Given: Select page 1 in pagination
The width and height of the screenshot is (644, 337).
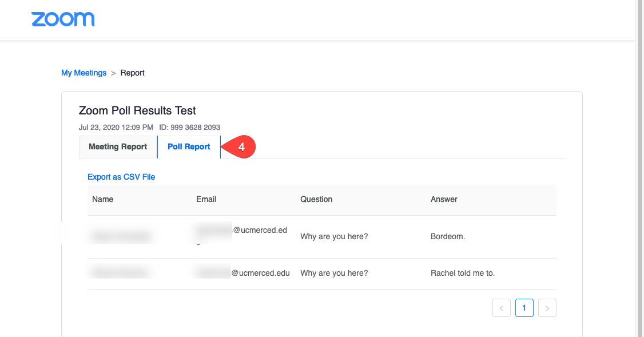Looking at the screenshot, I should click(524, 308).
